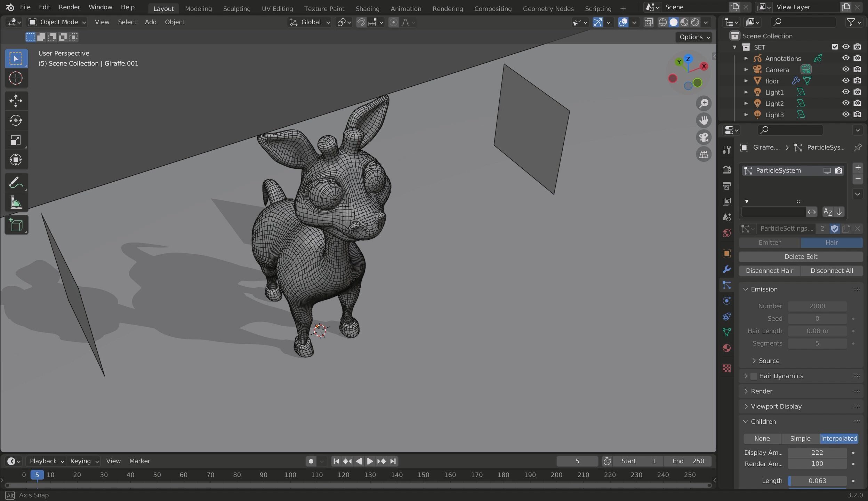Open the Texture properties tab
Screen dimensions: 868x501
click(x=726, y=368)
